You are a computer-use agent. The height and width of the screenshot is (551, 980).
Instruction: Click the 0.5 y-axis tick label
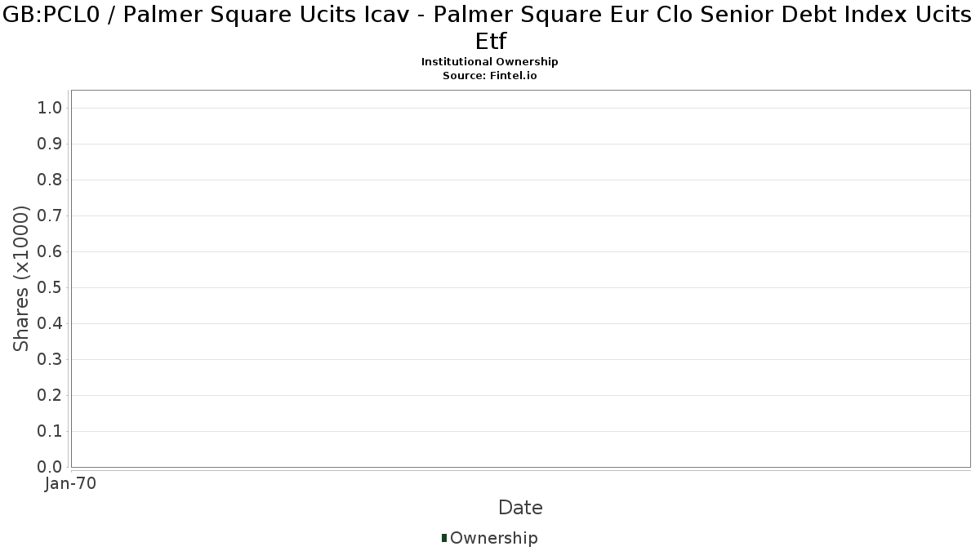tap(50, 288)
